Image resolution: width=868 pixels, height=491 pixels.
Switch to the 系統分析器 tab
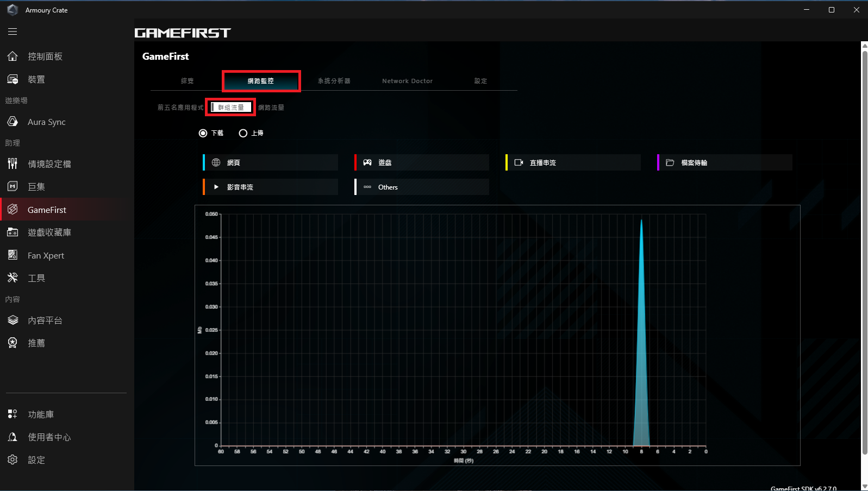pyautogui.click(x=334, y=81)
